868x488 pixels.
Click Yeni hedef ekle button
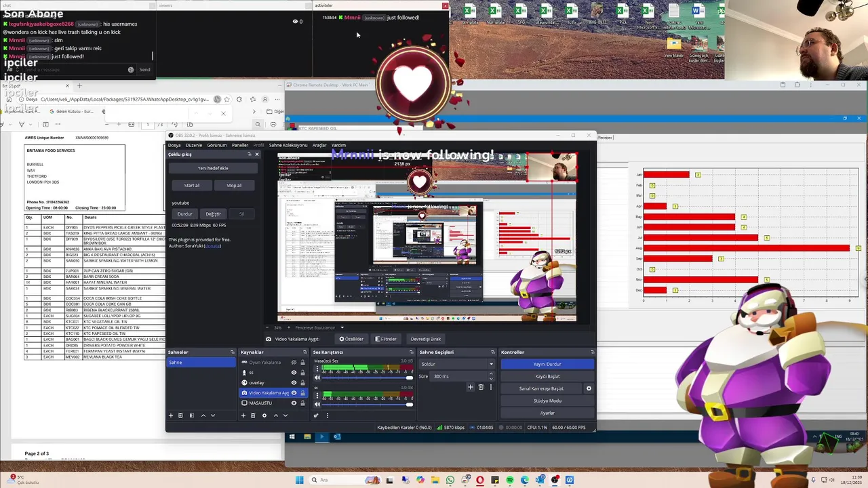tap(213, 168)
